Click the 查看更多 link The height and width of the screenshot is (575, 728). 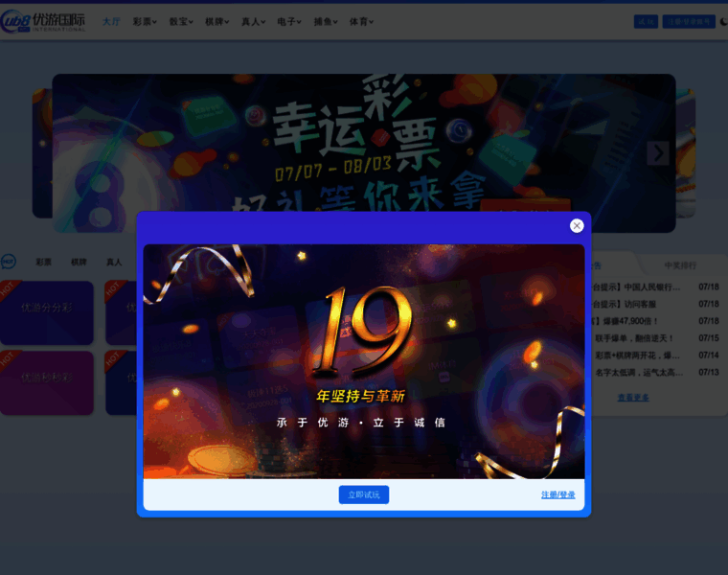pyautogui.click(x=633, y=398)
